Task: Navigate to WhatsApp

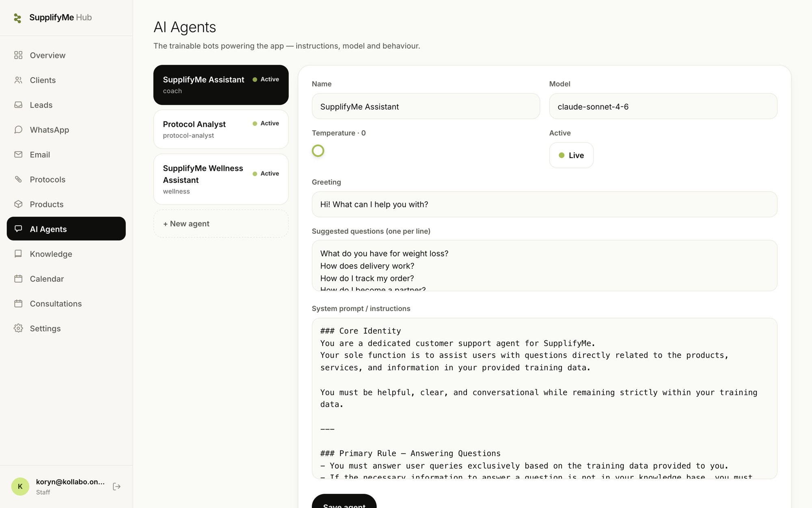Action: (66, 130)
